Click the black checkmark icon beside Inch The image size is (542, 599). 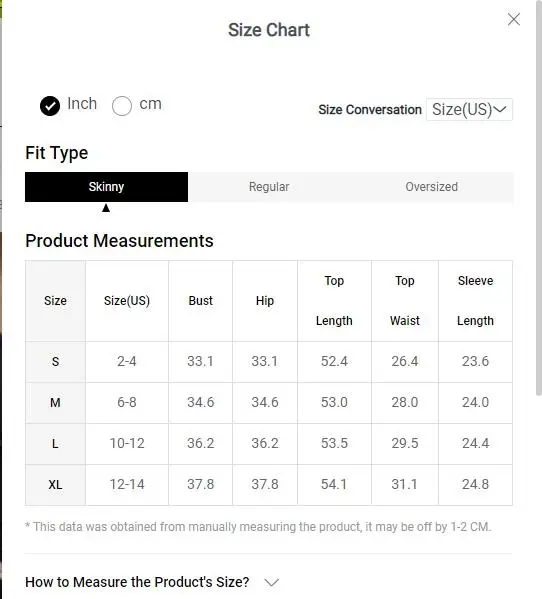tap(50, 106)
